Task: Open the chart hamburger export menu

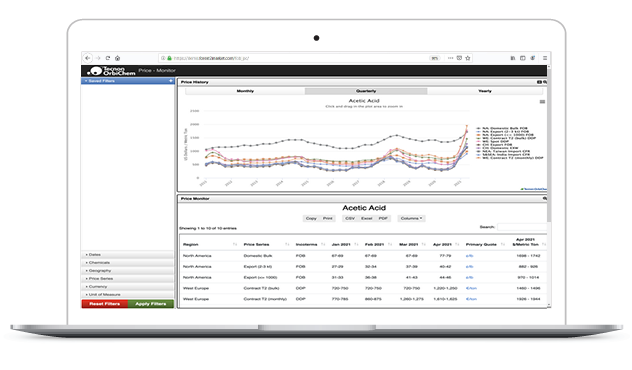Action: point(542,102)
